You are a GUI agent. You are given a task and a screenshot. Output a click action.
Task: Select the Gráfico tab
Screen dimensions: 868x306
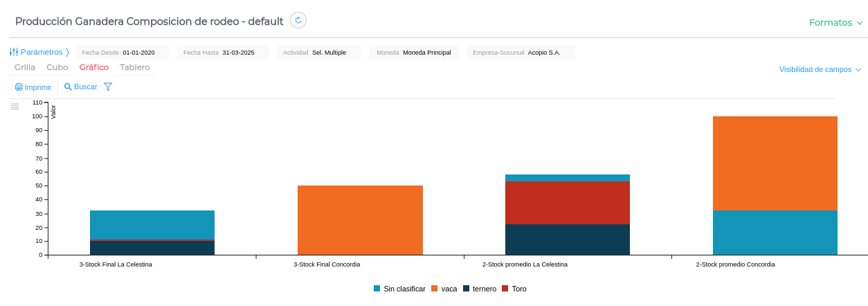tap(94, 67)
